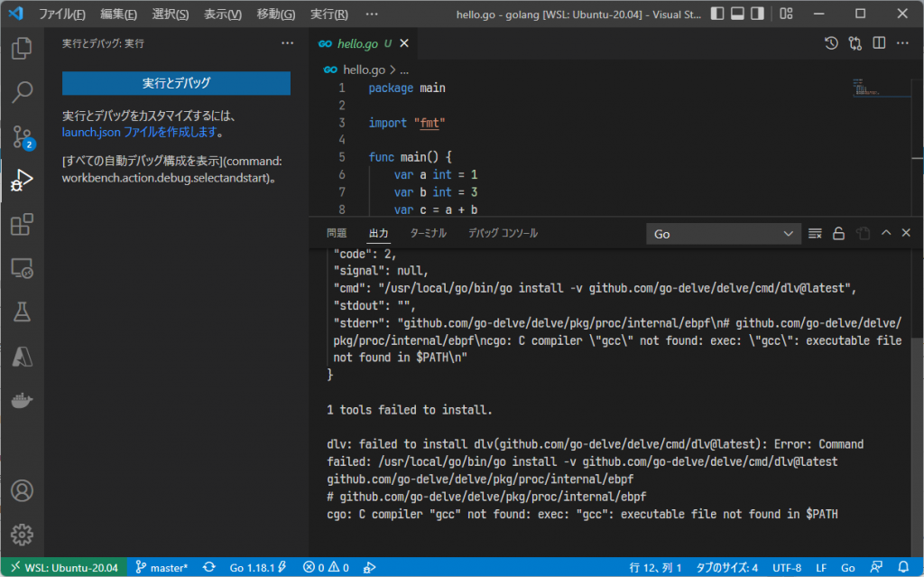This screenshot has height=577, width=924.
Task: Toggle the secondary side bar visibility
Action: [757, 14]
